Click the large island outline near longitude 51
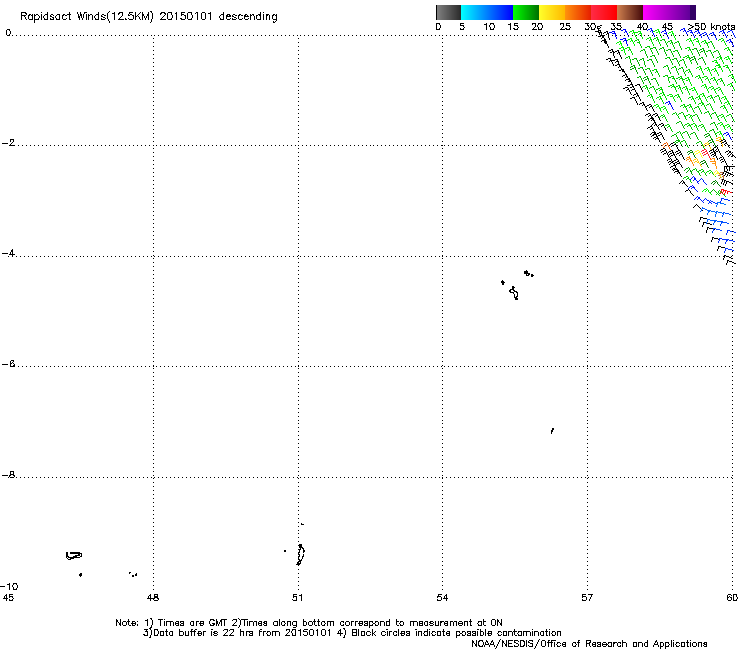Screen dimensions: 740x650 (301, 555)
